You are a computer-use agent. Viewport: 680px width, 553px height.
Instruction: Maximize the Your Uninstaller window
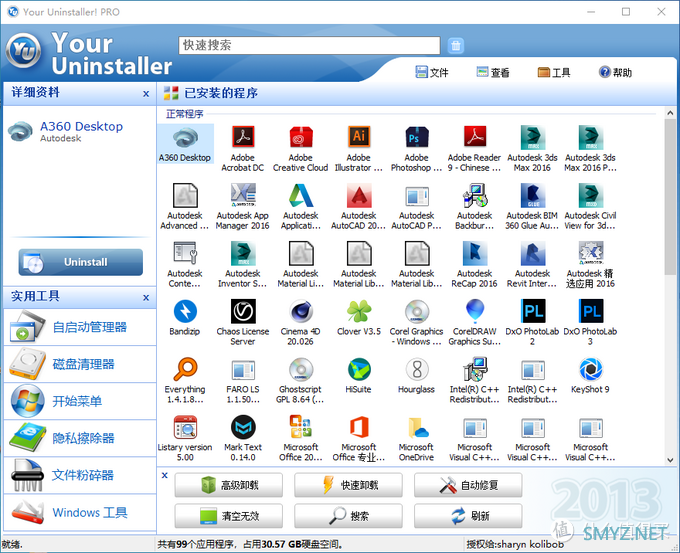point(626,12)
